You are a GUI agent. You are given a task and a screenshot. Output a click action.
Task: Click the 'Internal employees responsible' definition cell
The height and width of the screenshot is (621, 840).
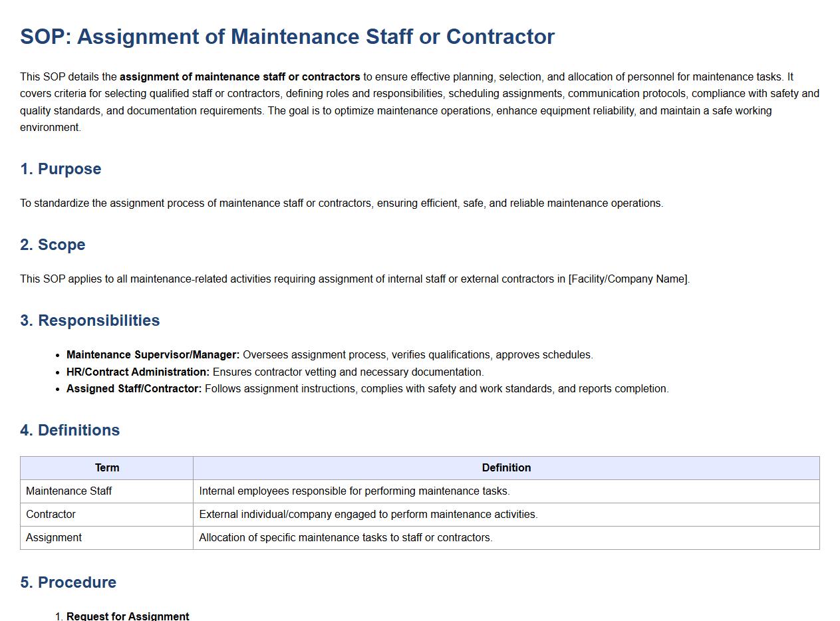point(354,491)
